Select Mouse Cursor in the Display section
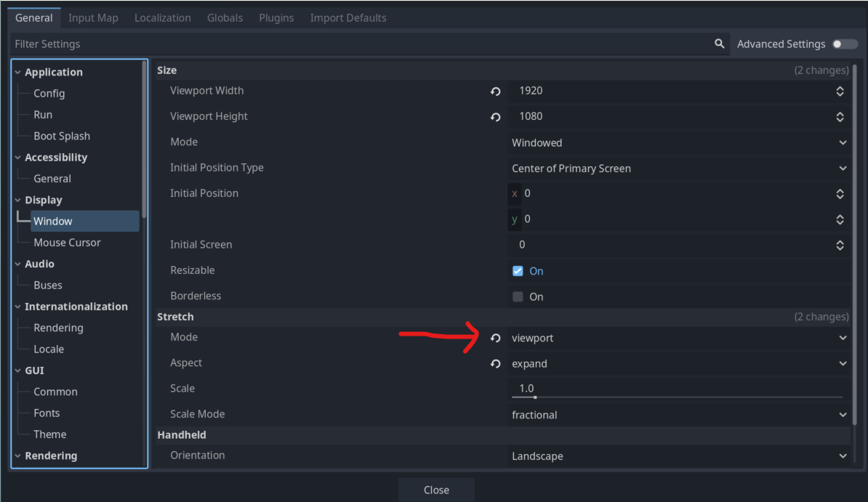Viewport: 868px width, 502px height. point(67,243)
